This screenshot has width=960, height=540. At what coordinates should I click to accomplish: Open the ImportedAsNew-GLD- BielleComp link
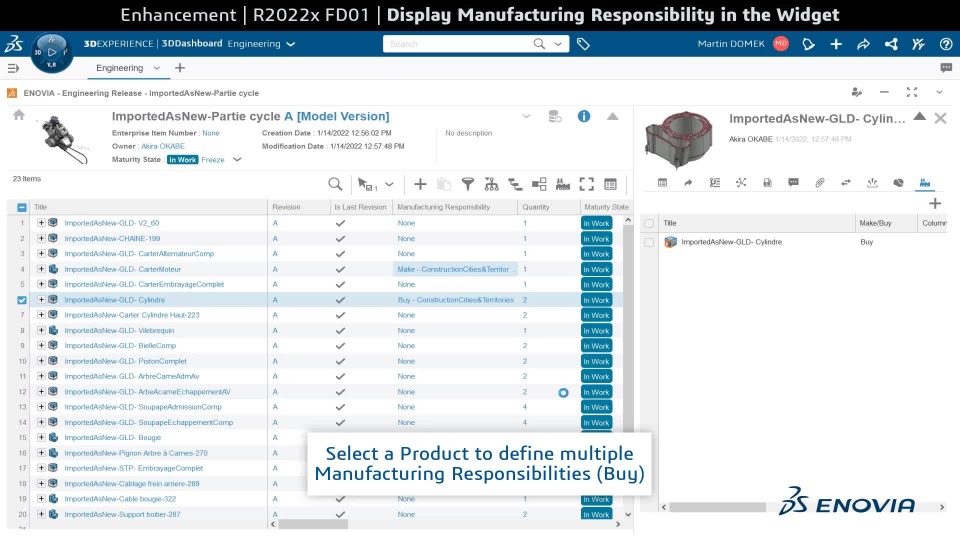120,345
